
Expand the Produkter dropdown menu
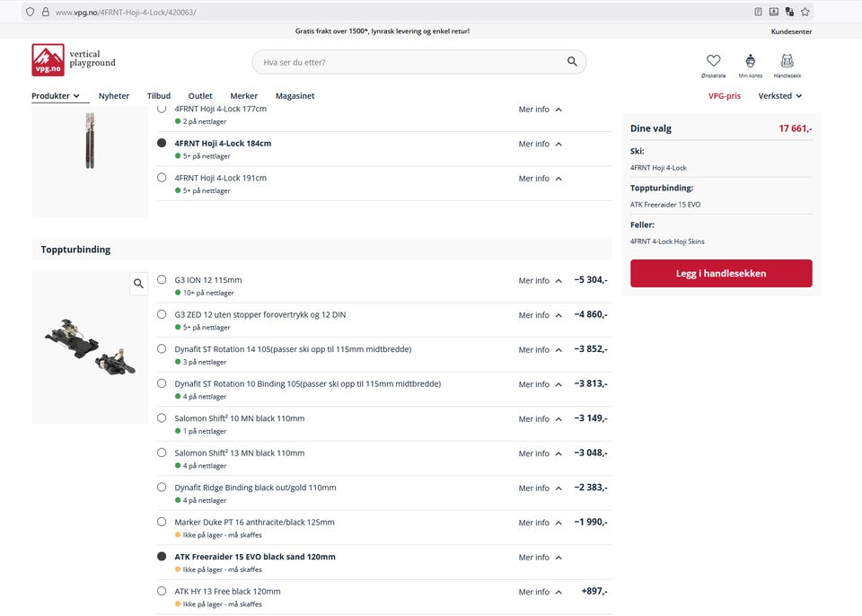(x=56, y=96)
